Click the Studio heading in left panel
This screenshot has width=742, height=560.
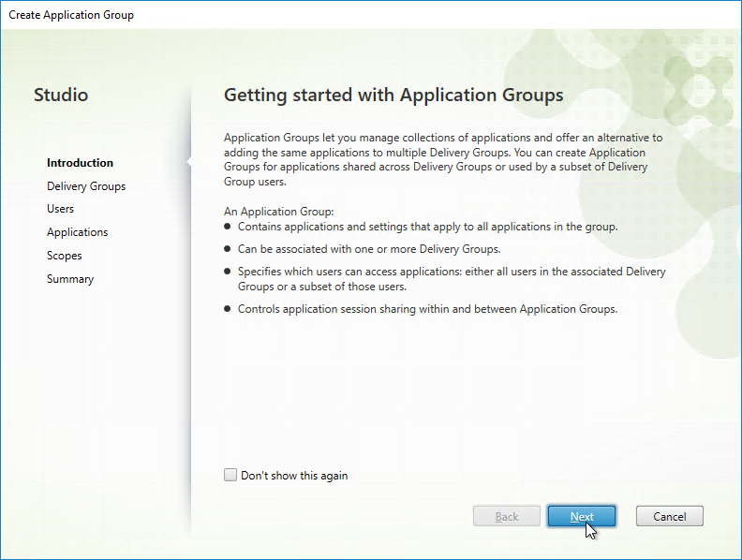click(x=61, y=95)
